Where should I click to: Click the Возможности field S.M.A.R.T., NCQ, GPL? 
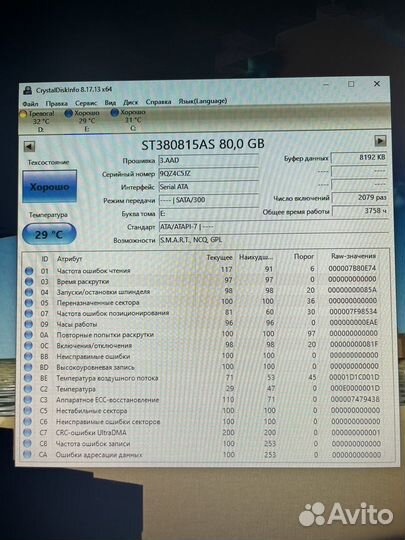pyautogui.click(x=273, y=240)
